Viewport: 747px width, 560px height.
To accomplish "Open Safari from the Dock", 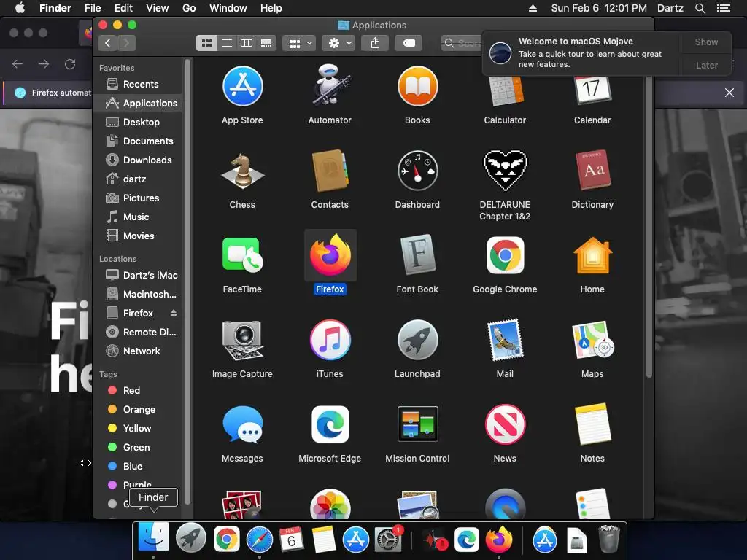I will pos(259,540).
